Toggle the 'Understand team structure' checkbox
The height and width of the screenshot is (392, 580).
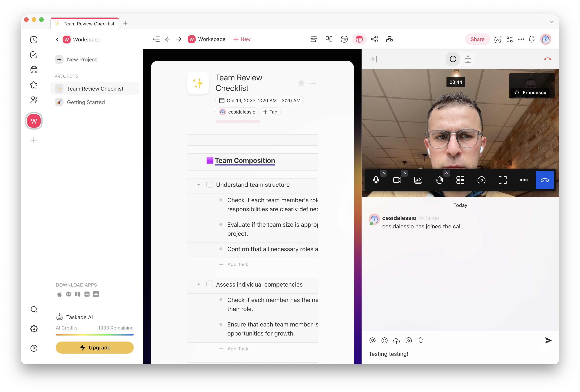(209, 184)
